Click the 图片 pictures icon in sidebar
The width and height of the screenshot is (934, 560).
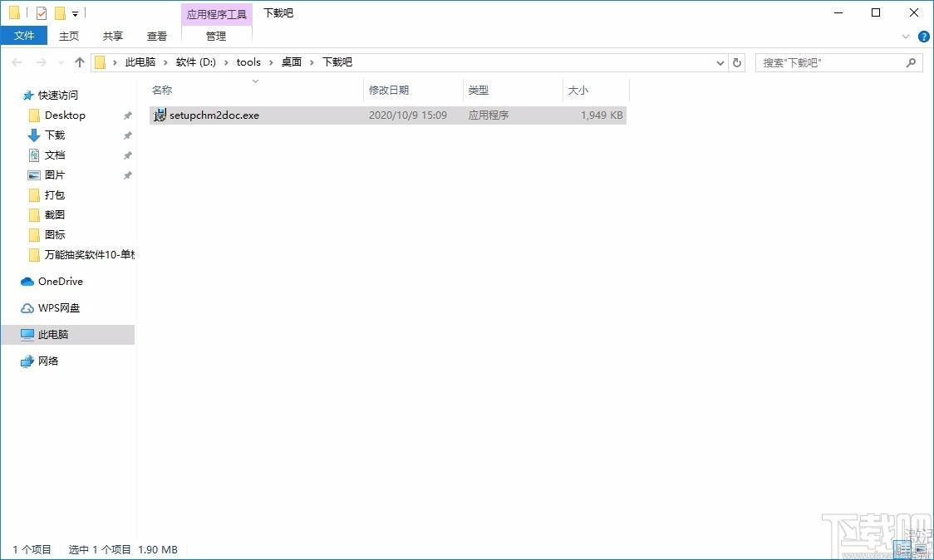point(34,175)
